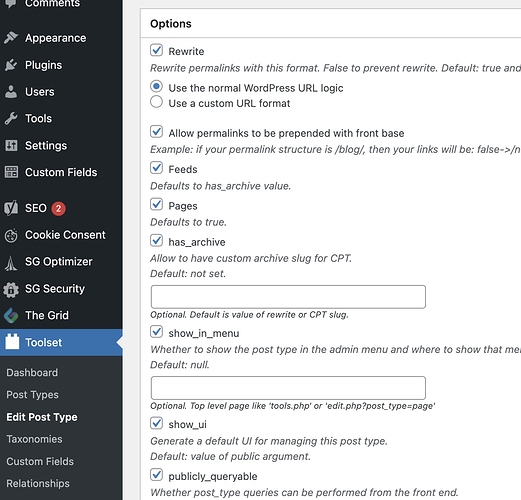Image resolution: width=521 pixels, height=500 pixels.
Task: Go to Post Types submenu
Action: click(32, 395)
